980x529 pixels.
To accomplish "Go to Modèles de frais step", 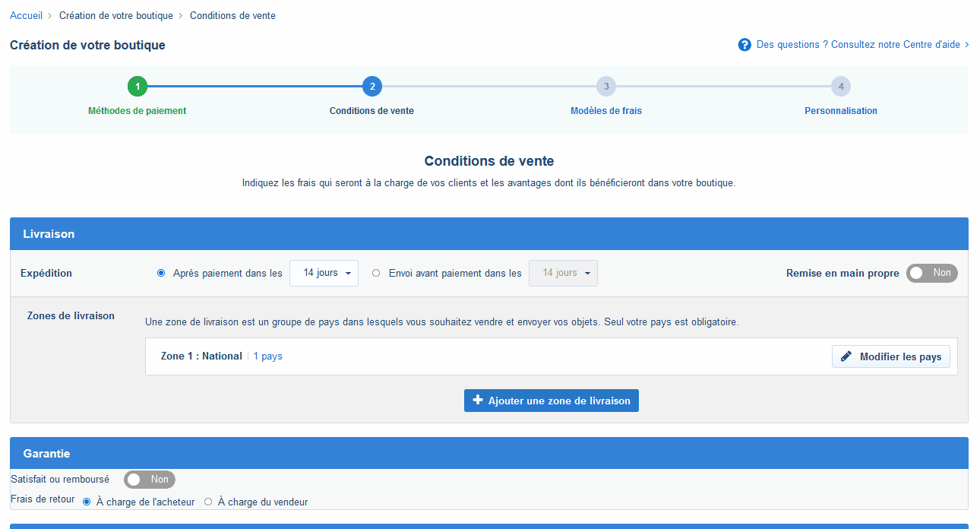I will click(606, 111).
